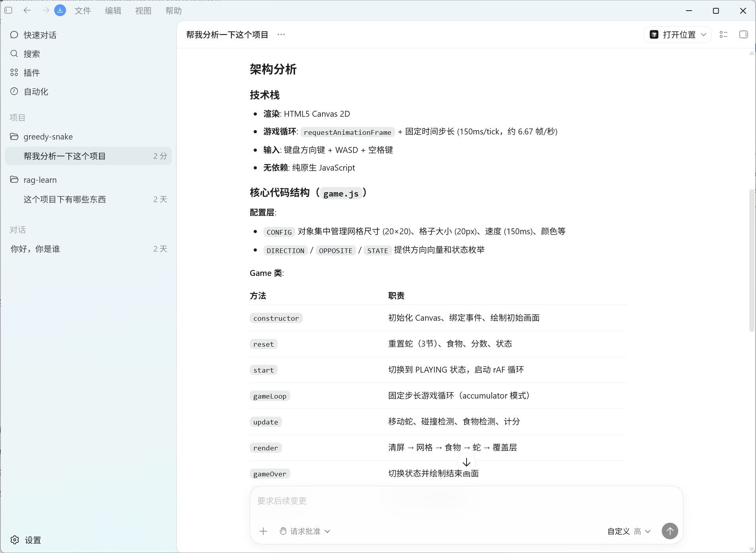This screenshot has width=756, height=553.
Task: Click the 架构分析 heading
Action: pyautogui.click(x=273, y=69)
